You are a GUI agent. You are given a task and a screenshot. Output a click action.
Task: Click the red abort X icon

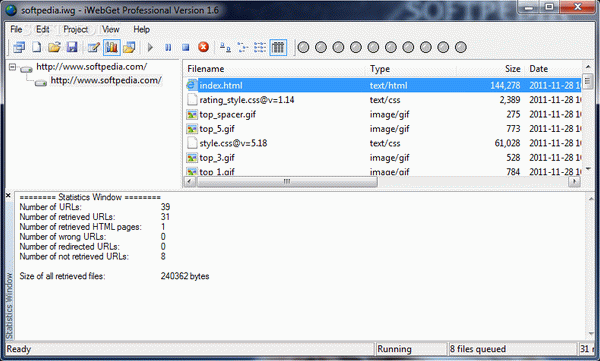point(203,47)
